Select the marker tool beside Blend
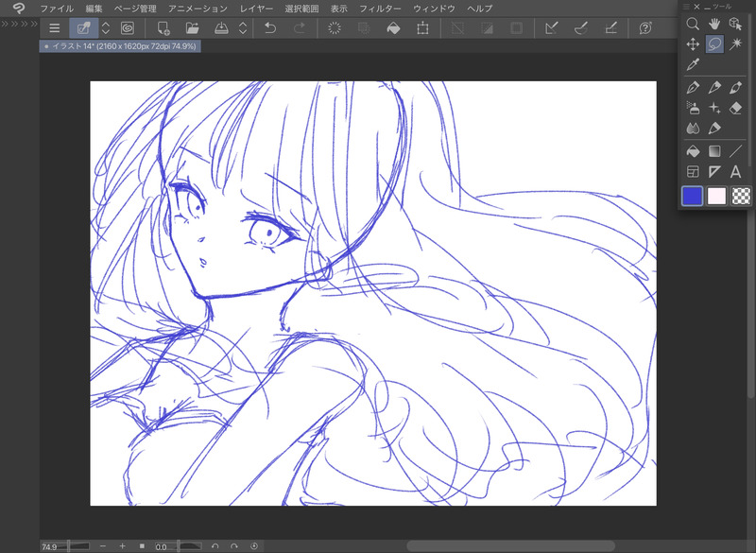Viewport: 756px width, 553px height. click(714, 129)
